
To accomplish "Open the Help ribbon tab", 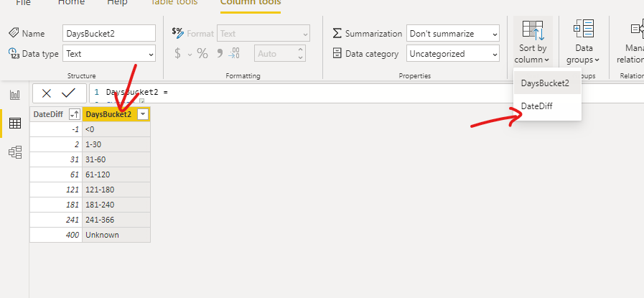I will (x=117, y=2).
